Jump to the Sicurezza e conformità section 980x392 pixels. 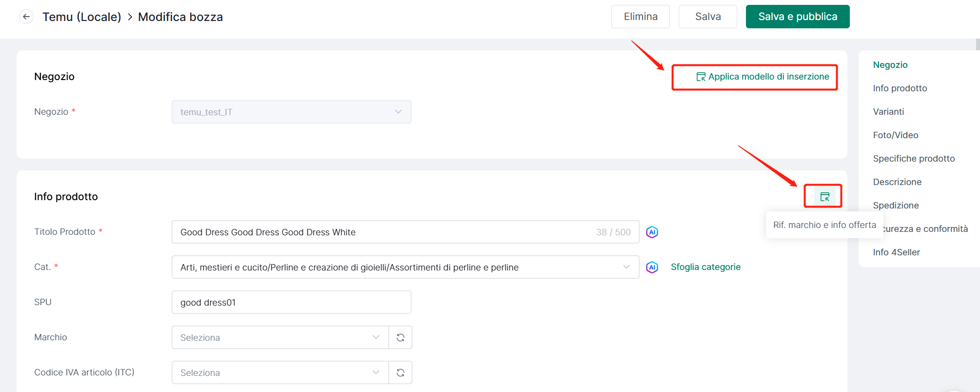tap(925, 229)
